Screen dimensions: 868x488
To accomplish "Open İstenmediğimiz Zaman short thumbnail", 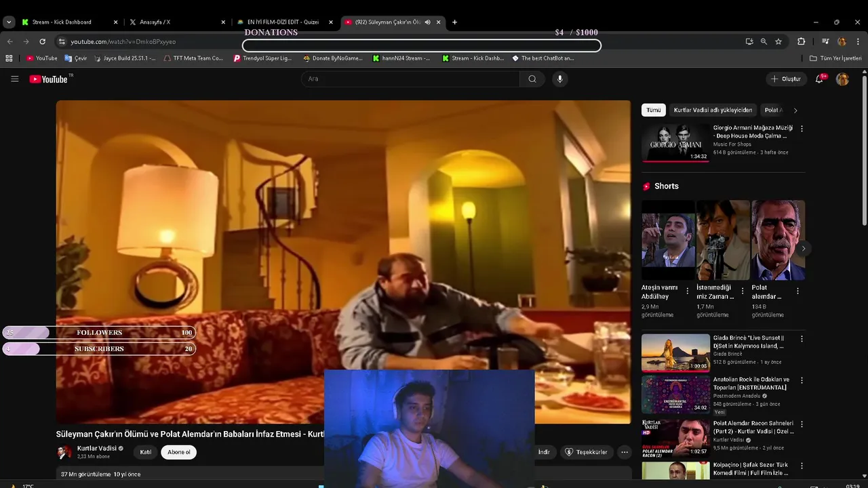I will [x=723, y=240].
